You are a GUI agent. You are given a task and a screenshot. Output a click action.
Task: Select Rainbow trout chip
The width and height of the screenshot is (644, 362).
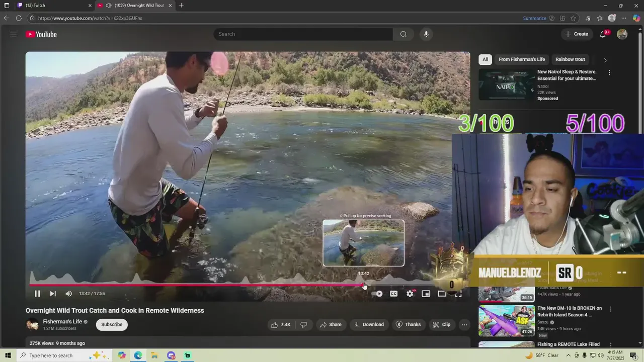click(x=570, y=59)
